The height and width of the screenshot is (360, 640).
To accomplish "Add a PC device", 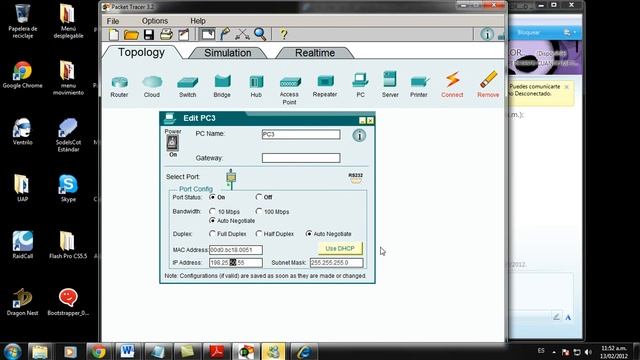I will click(360, 85).
